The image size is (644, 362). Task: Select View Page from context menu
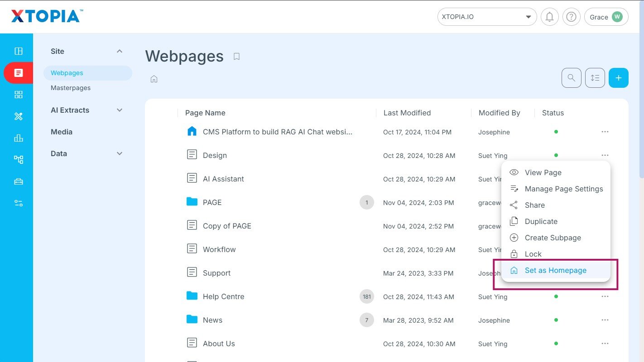543,173
